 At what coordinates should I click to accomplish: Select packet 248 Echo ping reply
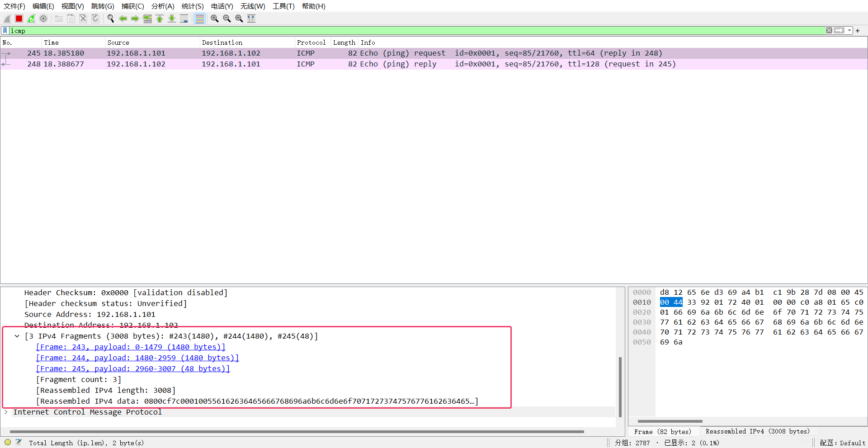(x=434, y=64)
